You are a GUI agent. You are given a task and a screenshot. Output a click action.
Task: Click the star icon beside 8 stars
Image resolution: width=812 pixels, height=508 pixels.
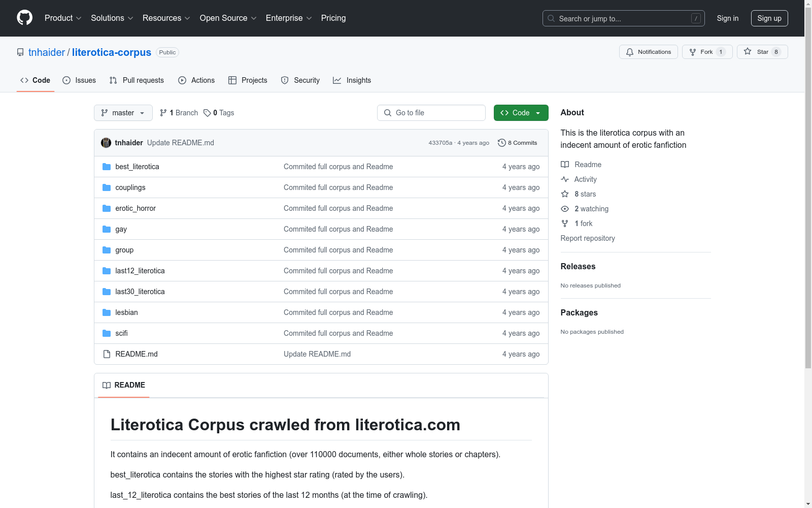point(565,194)
